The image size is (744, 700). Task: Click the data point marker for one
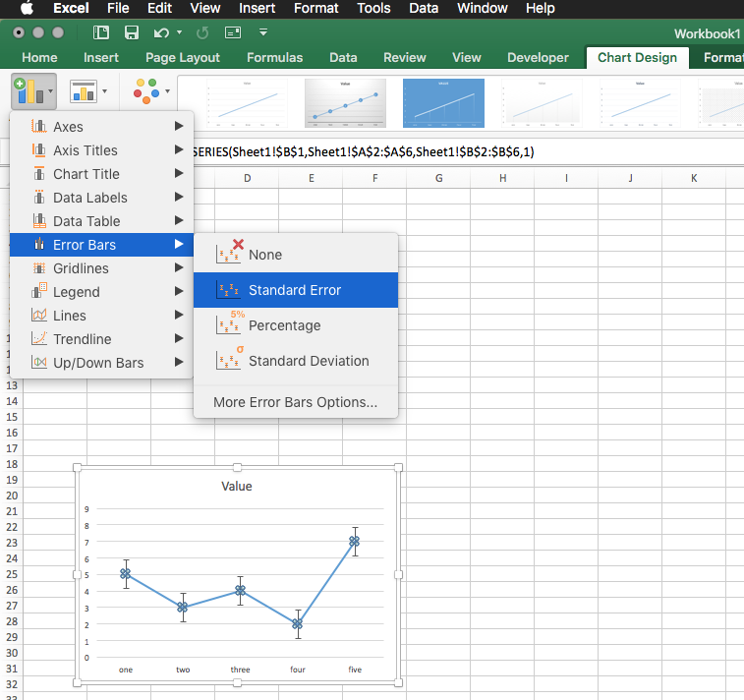point(125,574)
